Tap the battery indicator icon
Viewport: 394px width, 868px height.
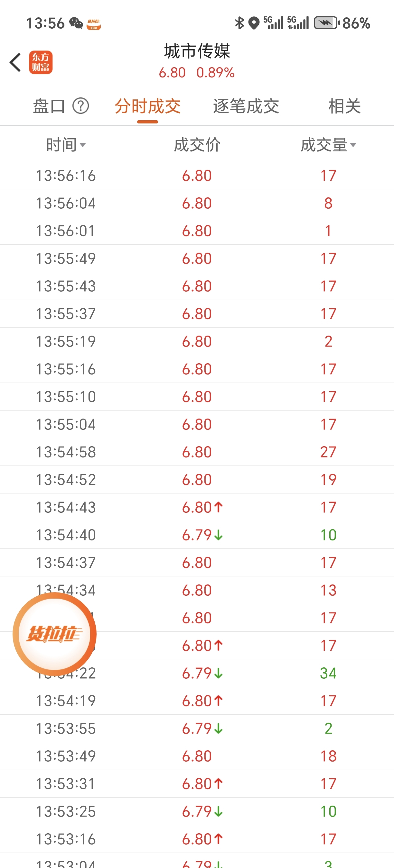coord(326,23)
